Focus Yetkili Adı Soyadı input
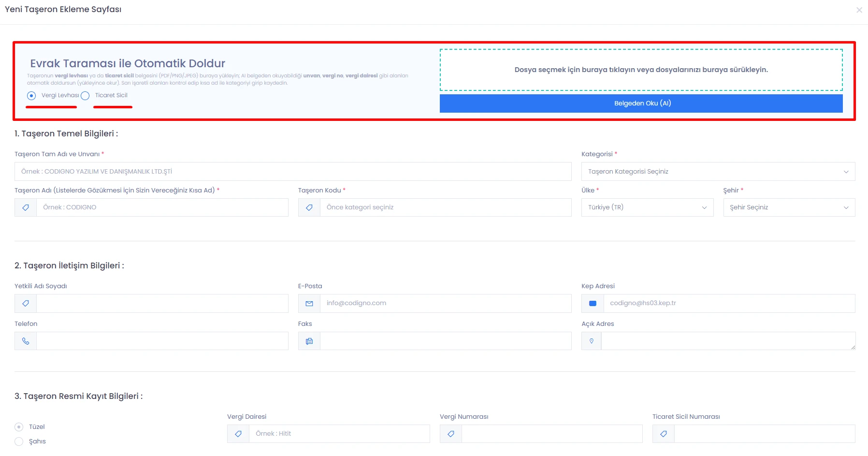Viewport: 868px width, 456px height. [162, 303]
